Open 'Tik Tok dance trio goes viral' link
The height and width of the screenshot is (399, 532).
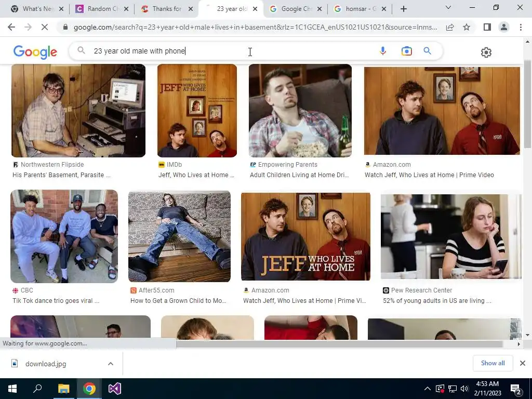[56, 301]
